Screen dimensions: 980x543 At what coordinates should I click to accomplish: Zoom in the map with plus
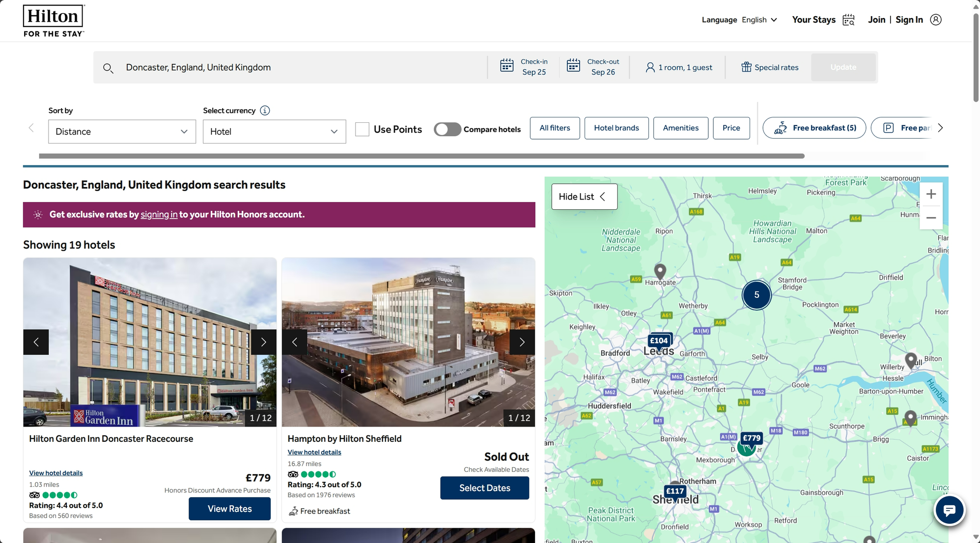930,194
